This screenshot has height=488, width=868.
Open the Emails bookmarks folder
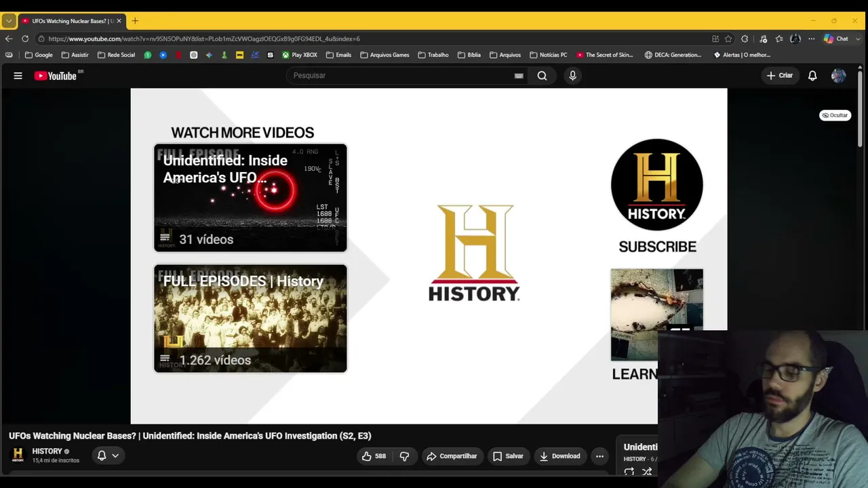[339, 55]
